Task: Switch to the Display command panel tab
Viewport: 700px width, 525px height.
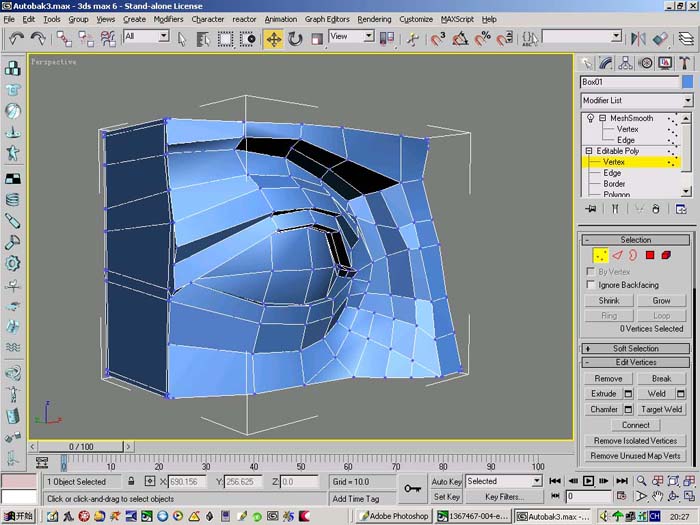Action: tap(665, 63)
